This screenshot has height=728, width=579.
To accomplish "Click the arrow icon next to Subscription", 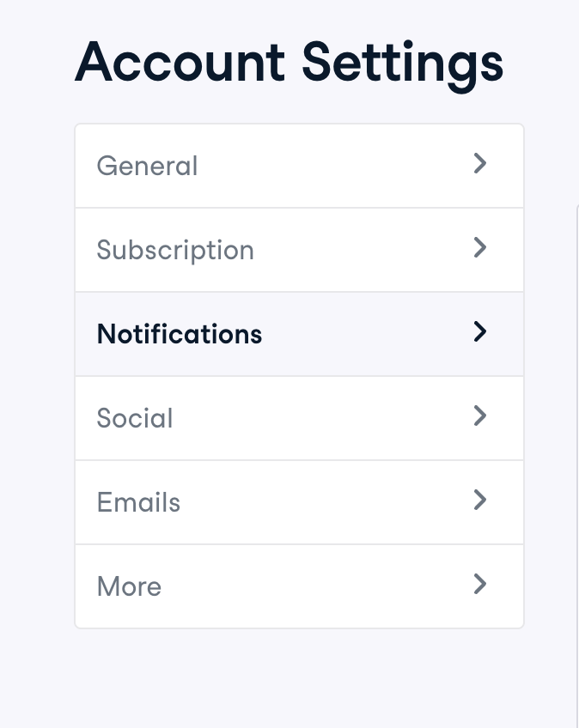I will [x=480, y=248].
